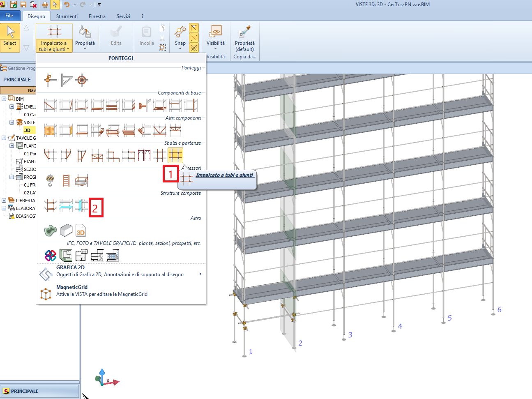Choose the orange safety net component icon
This screenshot has height=399, width=532.
(50, 130)
